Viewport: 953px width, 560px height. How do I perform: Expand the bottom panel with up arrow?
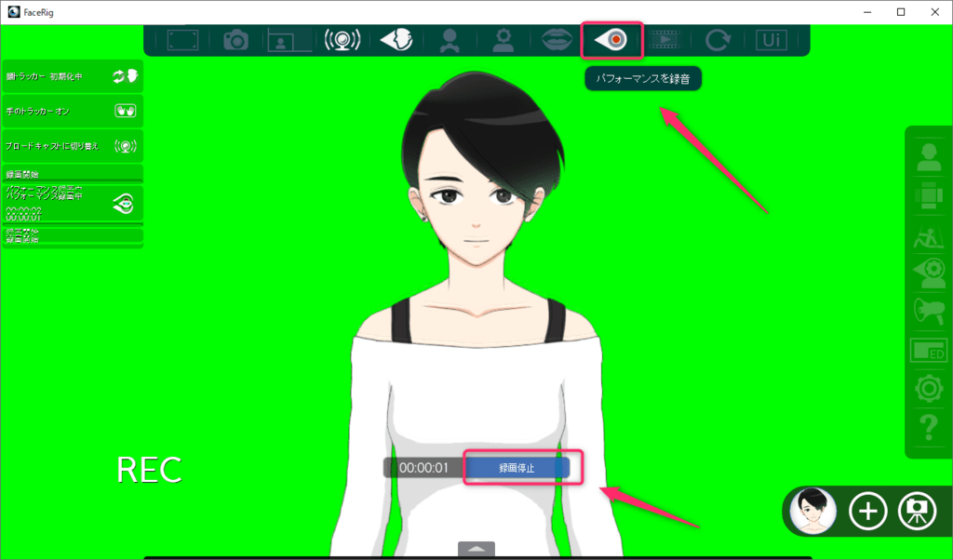[476, 549]
